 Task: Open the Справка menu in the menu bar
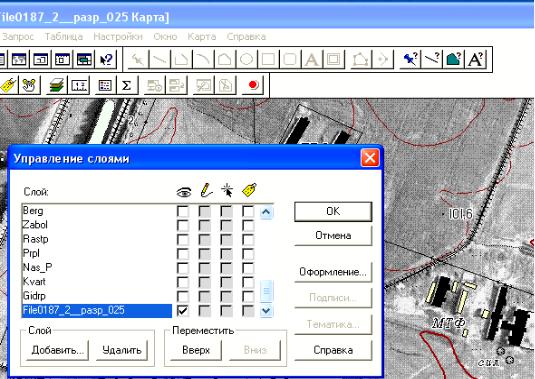pyautogui.click(x=246, y=37)
